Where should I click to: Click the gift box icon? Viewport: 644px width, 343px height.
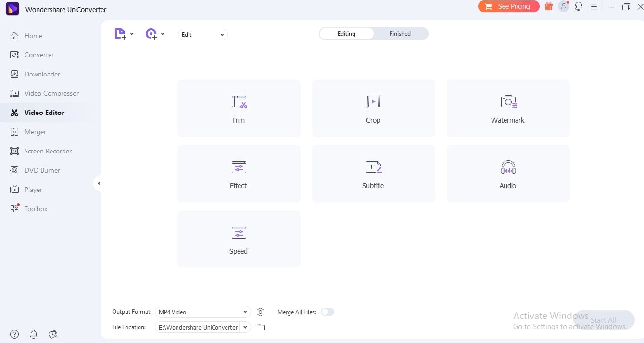pos(549,6)
